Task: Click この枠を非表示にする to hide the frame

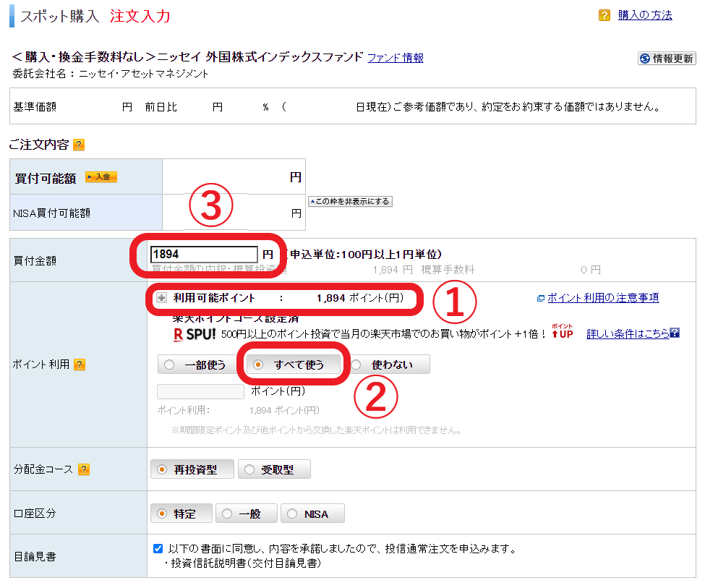Action: (x=350, y=202)
